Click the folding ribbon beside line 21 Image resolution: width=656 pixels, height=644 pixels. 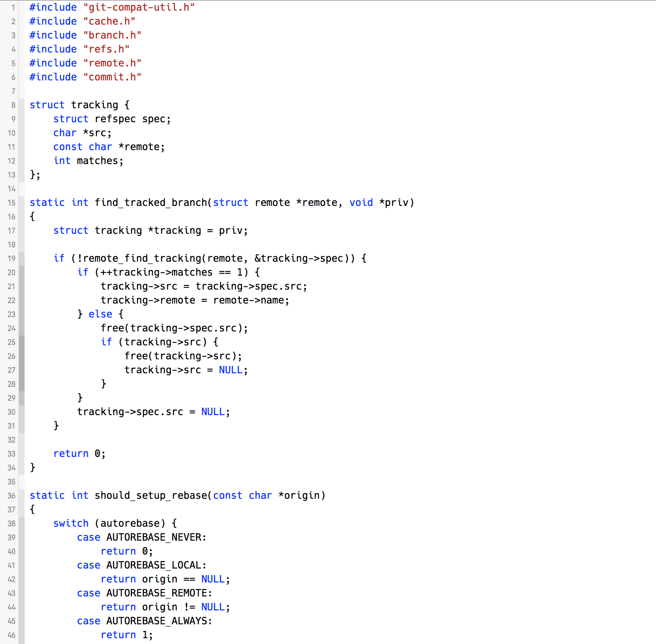coord(22,286)
